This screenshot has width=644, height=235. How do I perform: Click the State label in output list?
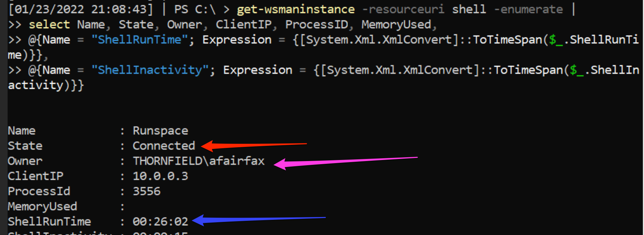25,146
